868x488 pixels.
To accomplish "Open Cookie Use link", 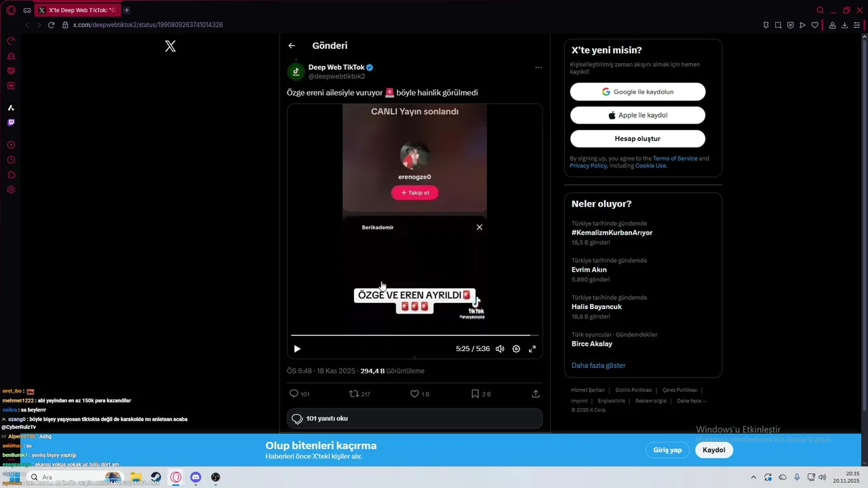I will coord(651,166).
